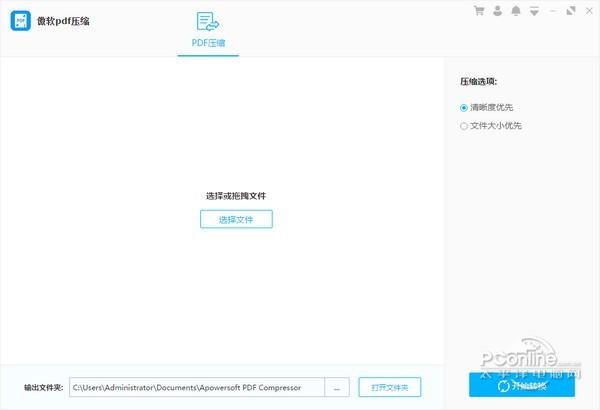Open the notification bell icon

pos(516,11)
